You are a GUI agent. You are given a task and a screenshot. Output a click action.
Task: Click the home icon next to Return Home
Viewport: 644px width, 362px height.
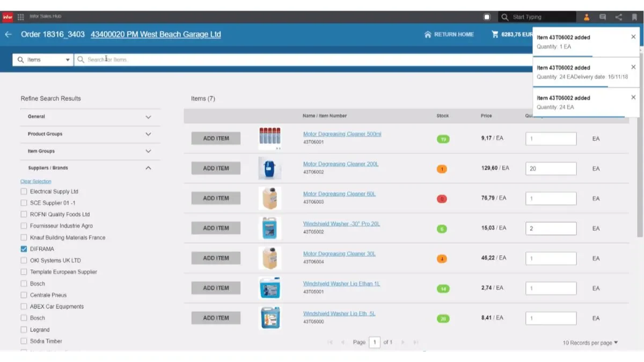(x=428, y=34)
